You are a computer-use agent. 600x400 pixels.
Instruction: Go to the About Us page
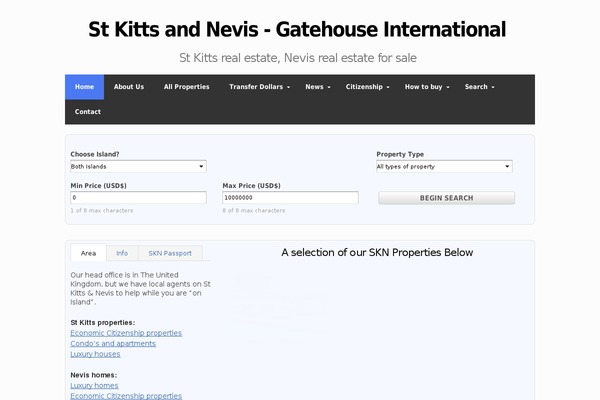(x=129, y=87)
